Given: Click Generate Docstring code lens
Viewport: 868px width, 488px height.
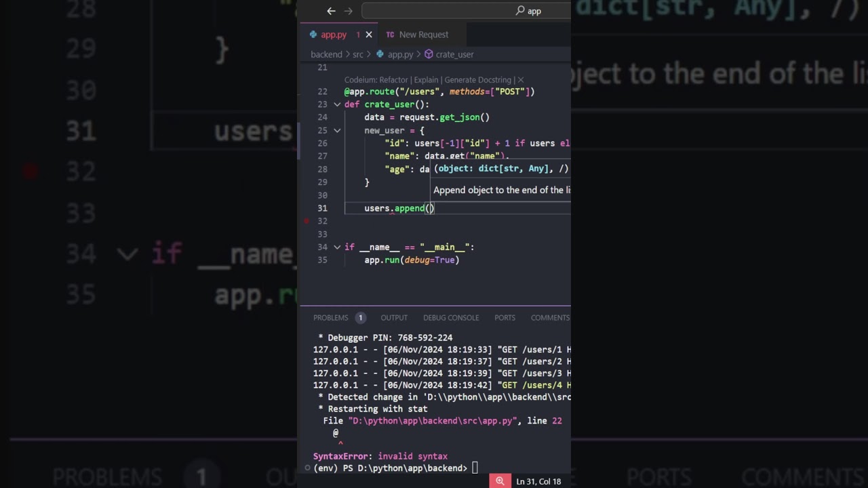Looking at the screenshot, I should [479, 80].
